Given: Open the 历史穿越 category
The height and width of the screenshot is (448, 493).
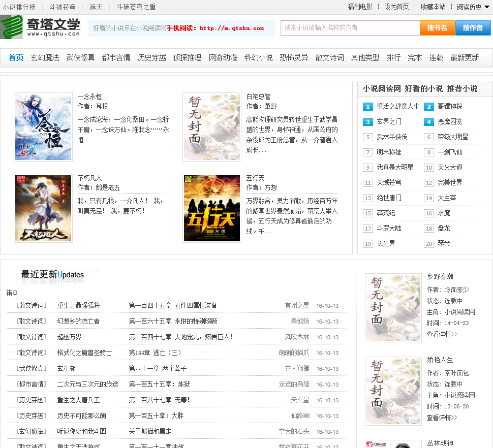Looking at the screenshot, I should [x=152, y=57].
